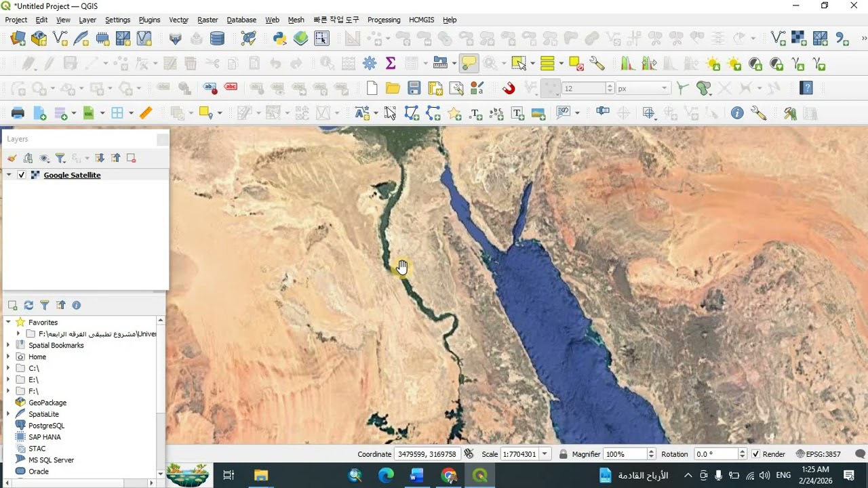
Task: Open the Layer menu
Action: (87, 20)
